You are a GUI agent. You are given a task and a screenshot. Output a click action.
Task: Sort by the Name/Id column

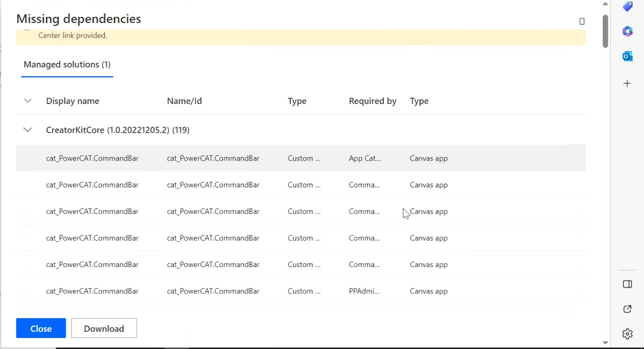pos(184,101)
